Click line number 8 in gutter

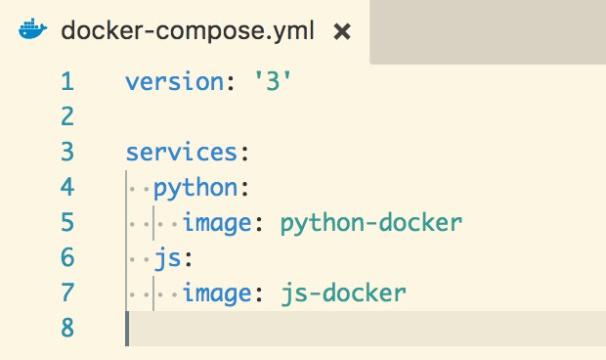[x=67, y=328]
